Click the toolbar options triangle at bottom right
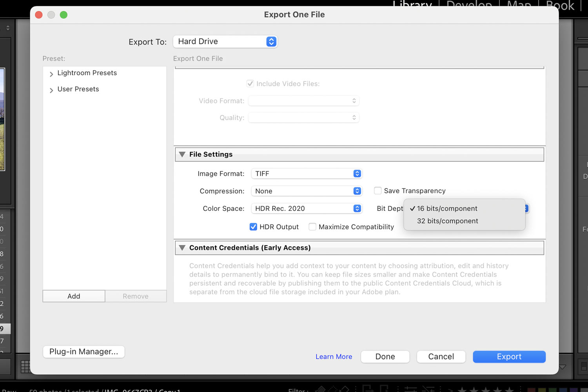 coord(563,367)
